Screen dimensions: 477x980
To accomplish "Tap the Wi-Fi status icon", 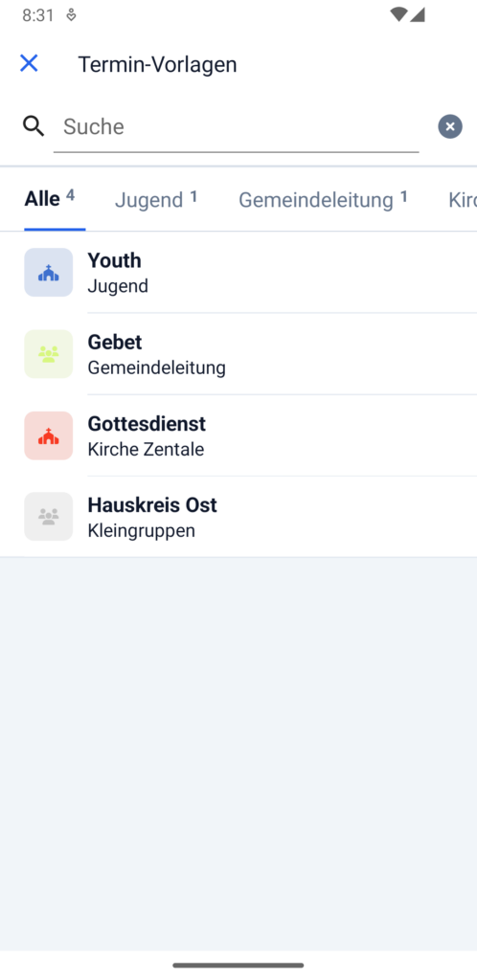I will 398,15.
